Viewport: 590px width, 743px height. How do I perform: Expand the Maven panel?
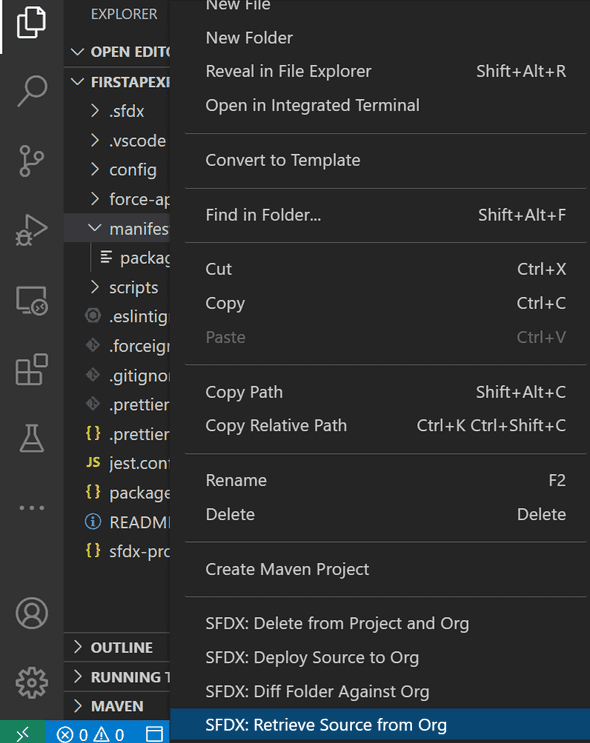(x=78, y=706)
